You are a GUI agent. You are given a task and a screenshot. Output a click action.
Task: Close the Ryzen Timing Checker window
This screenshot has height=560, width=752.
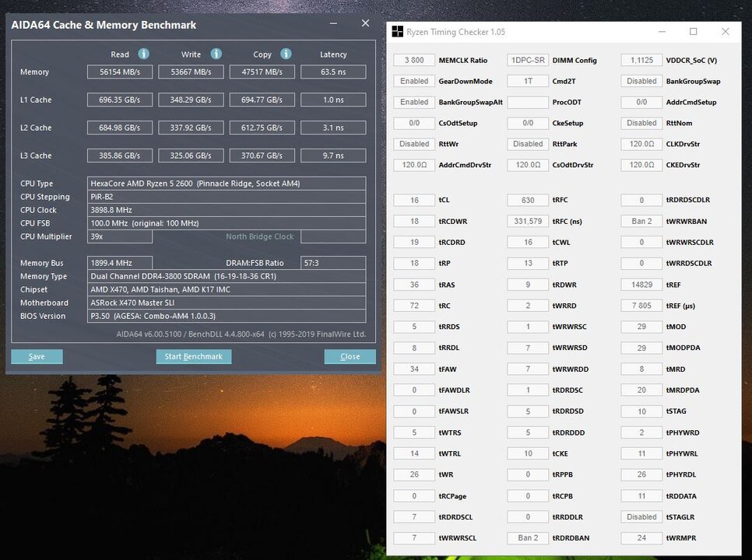[x=726, y=32]
